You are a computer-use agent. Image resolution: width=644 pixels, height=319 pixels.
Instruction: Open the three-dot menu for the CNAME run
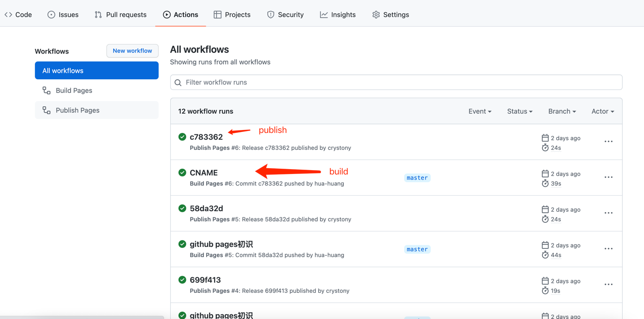pyautogui.click(x=608, y=177)
